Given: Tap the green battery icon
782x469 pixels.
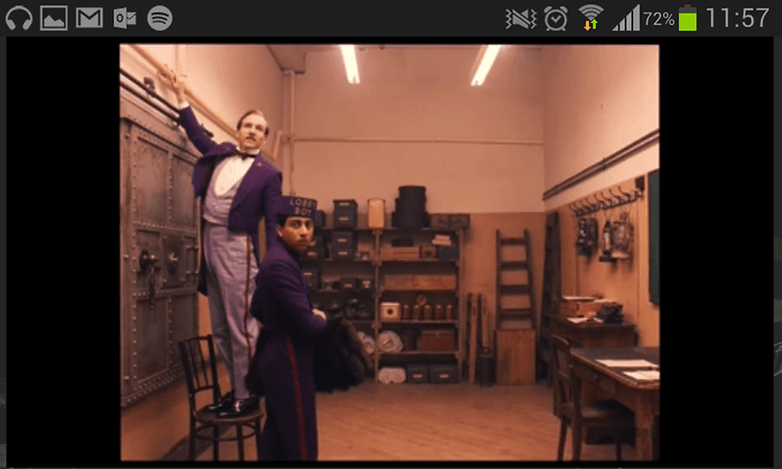Looking at the screenshot, I should [x=687, y=18].
